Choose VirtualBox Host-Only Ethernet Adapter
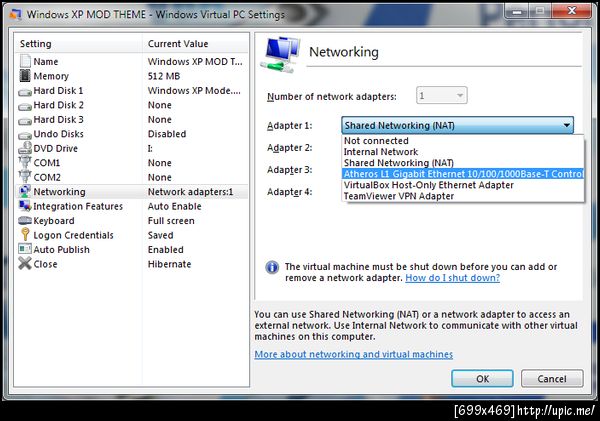 click(x=463, y=185)
